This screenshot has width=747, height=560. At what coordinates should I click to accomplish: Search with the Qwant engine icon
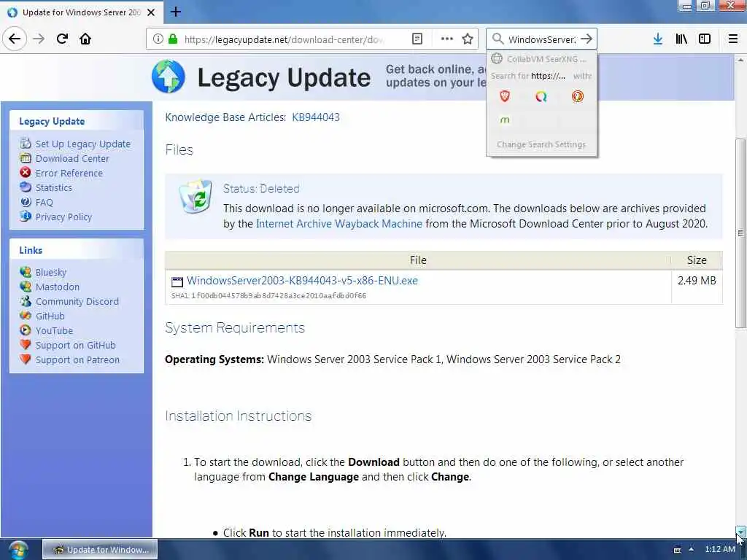[541, 97]
